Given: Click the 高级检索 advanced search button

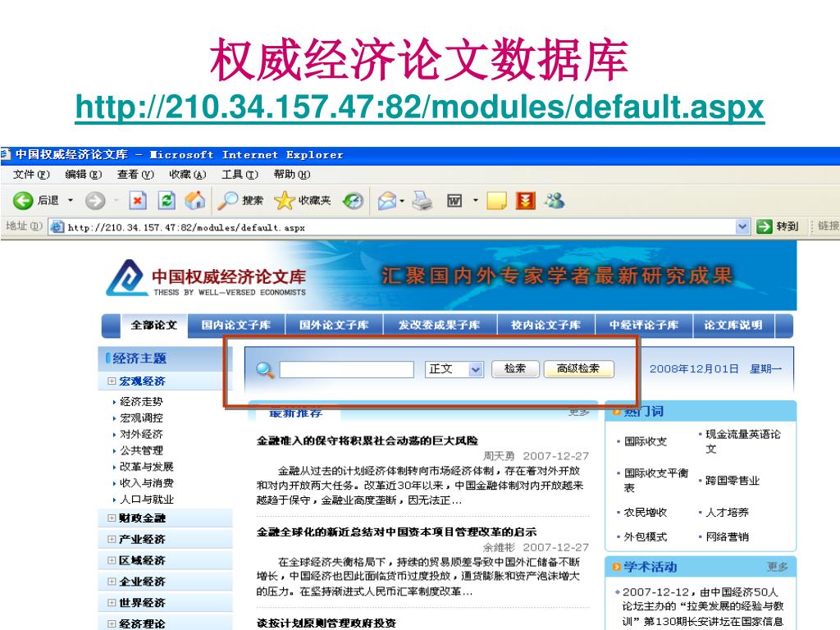Looking at the screenshot, I should pyautogui.click(x=578, y=368).
